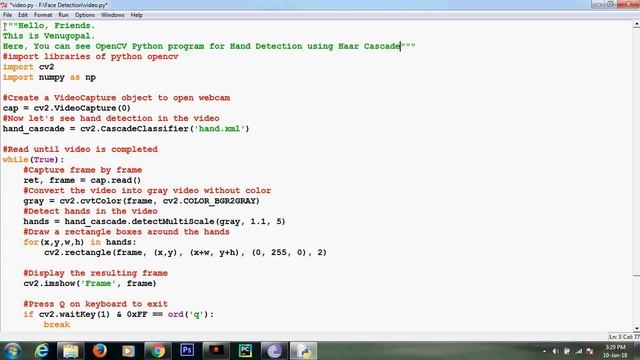Click the 'break' keyword
640x360 pixels.
57,324
